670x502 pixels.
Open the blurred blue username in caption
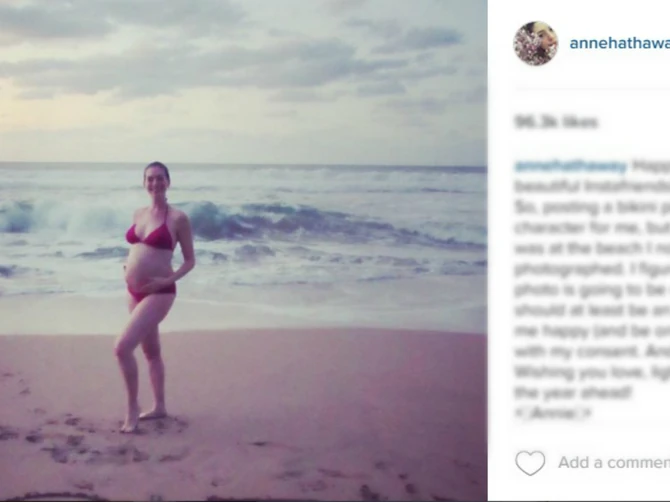coord(570,166)
